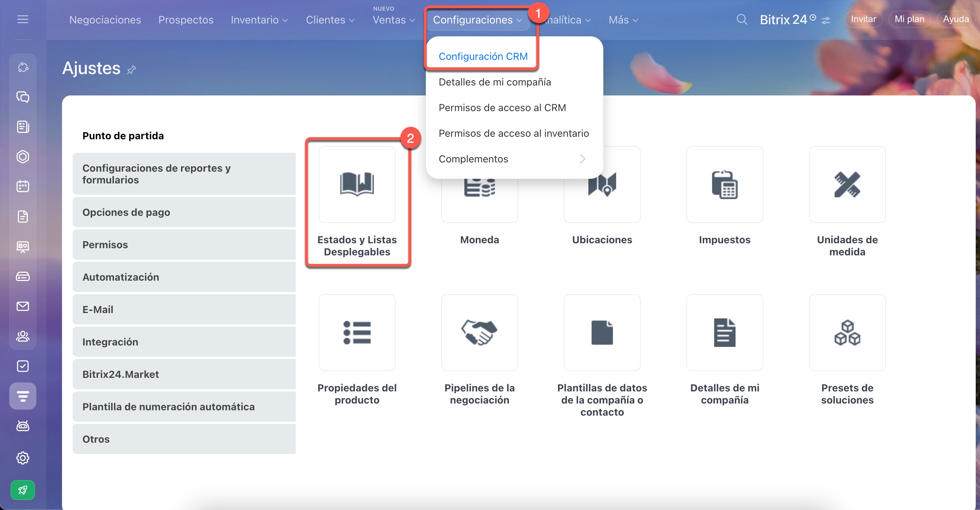
Task: Open the CRM funnel sidebar icon
Action: pos(23,396)
